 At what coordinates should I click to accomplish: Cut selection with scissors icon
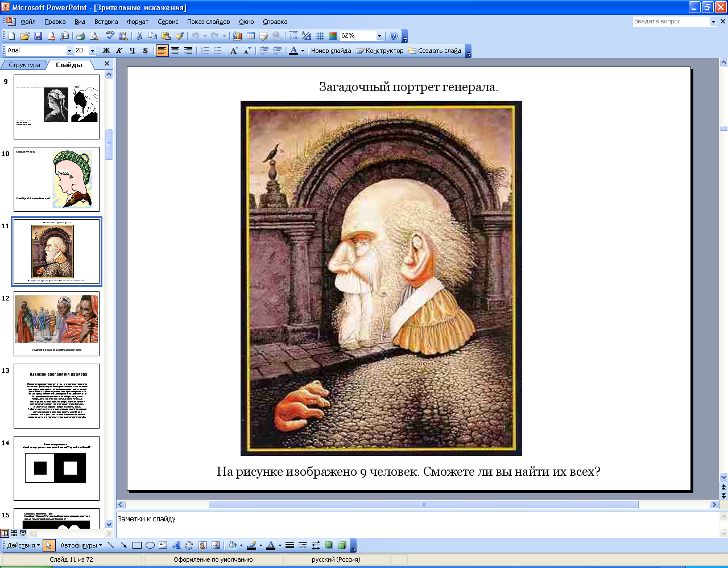pyautogui.click(x=139, y=36)
